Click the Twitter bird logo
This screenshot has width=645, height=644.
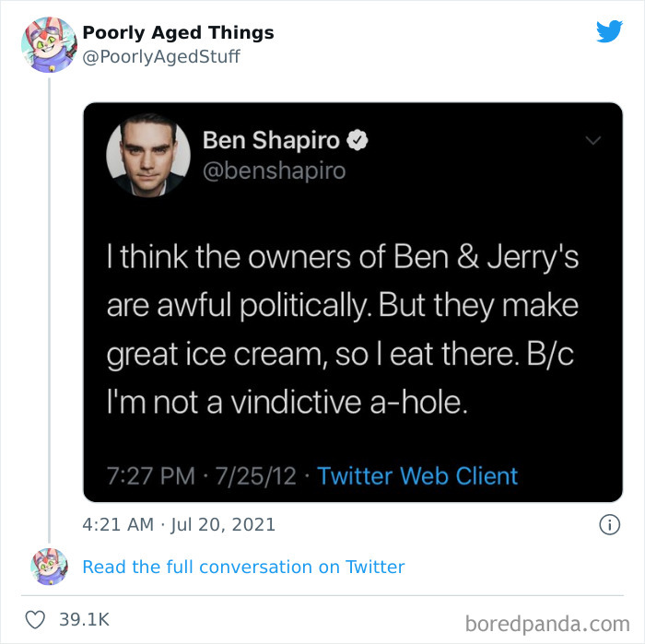(x=609, y=32)
